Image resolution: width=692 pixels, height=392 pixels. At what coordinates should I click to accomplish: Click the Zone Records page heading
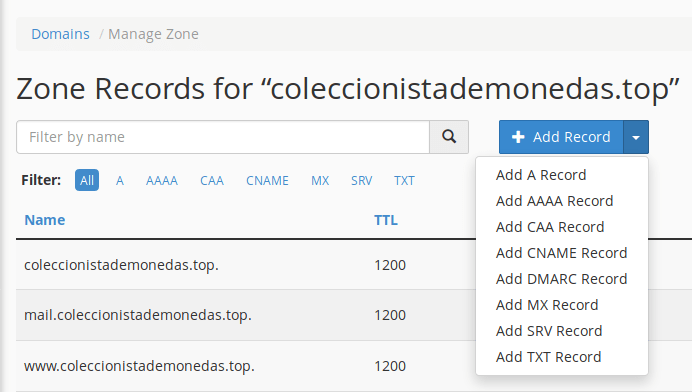tap(348, 89)
